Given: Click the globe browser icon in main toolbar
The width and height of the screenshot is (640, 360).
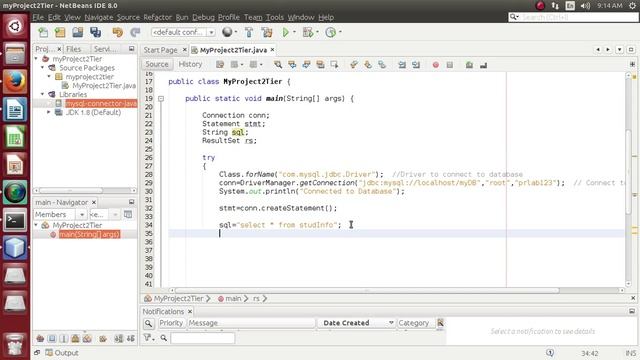Looking at the screenshot, I should point(227,32).
